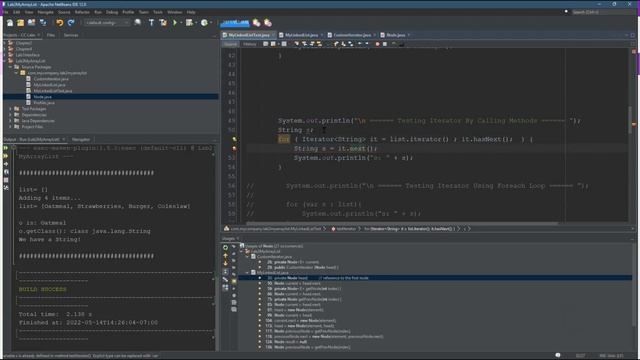Image resolution: width=640 pixels, height=360 pixels.
Task: Click the Profile Project icon
Action: pos(204,23)
